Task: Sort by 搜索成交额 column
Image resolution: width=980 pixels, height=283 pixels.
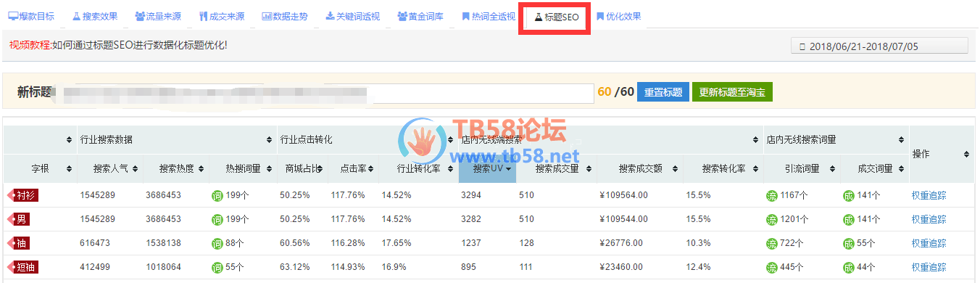Action: [640, 168]
